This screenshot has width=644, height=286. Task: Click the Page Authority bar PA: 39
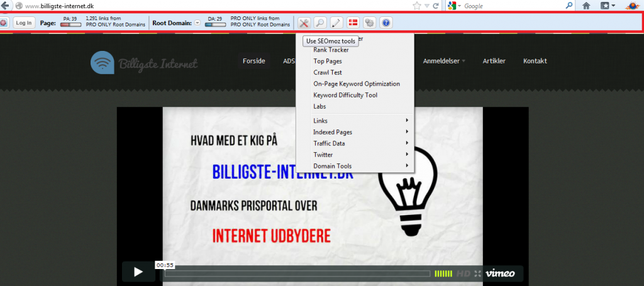point(70,25)
